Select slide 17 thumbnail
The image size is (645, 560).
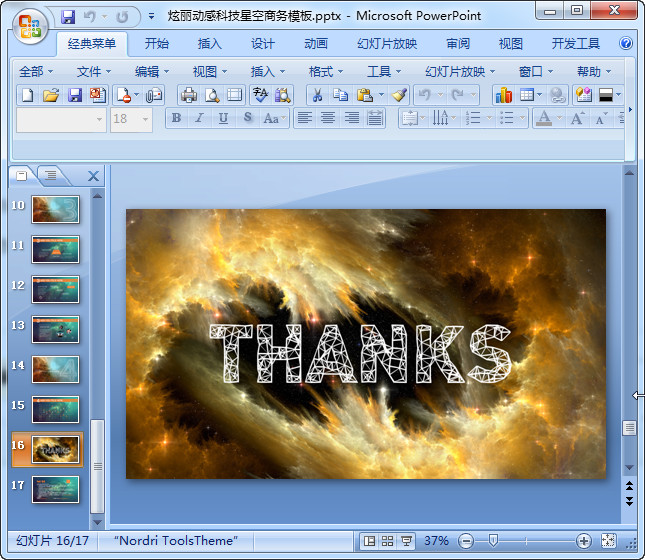55,490
